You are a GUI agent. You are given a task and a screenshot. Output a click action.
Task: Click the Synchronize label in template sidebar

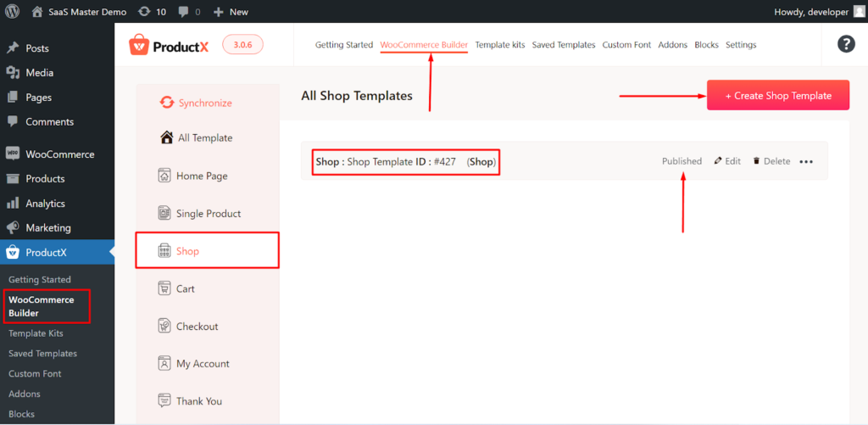[205, 103]
